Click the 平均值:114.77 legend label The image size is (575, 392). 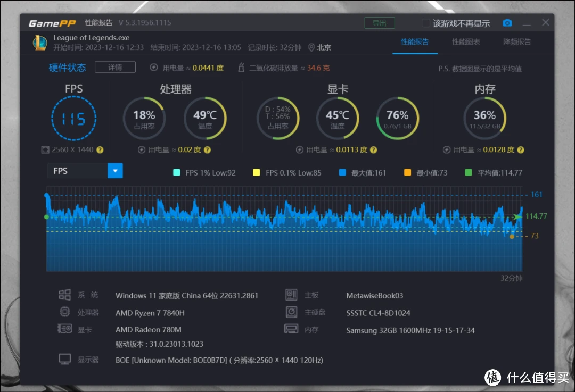tap(500, 172)
